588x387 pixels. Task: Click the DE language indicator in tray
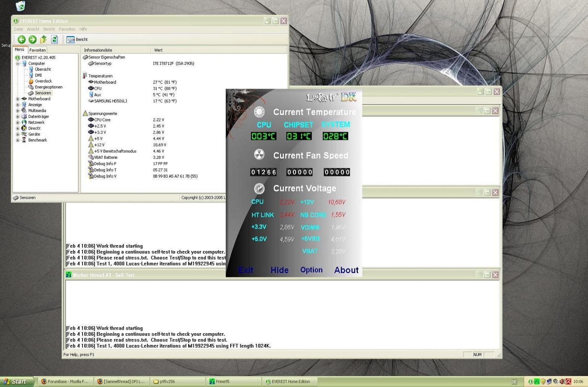click(514, 382)
